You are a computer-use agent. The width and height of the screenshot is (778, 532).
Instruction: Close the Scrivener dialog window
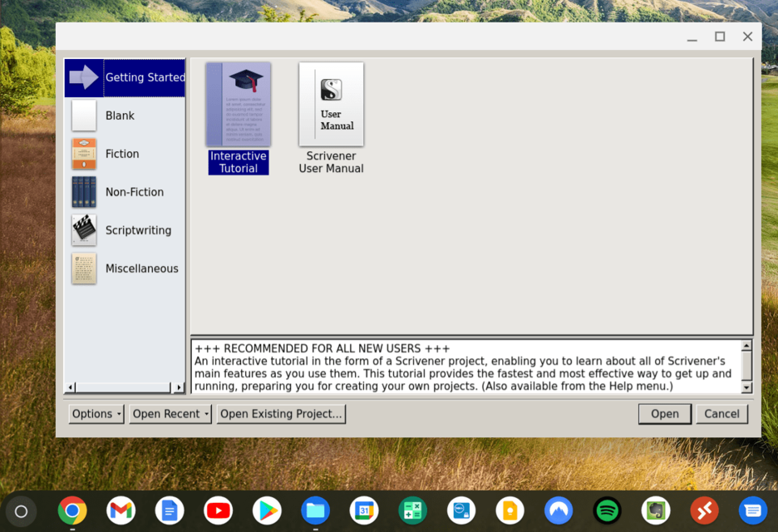748,37
